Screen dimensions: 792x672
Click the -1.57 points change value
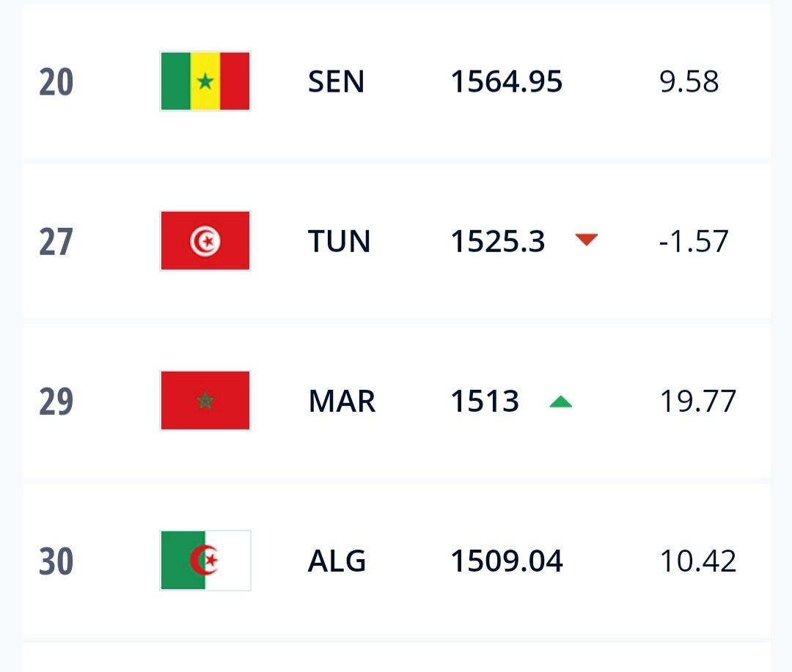pyautogui.click(x=694, y=241)
